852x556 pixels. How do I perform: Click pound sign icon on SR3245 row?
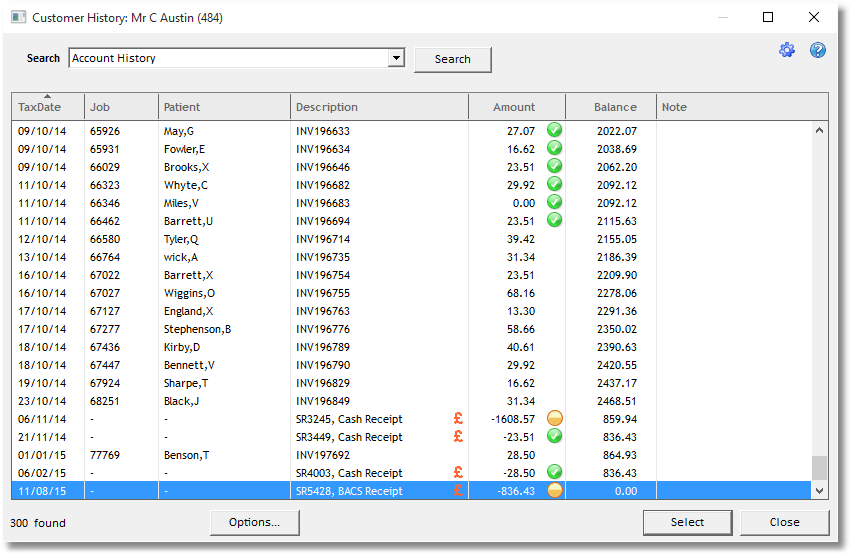(x=458, y=418)
